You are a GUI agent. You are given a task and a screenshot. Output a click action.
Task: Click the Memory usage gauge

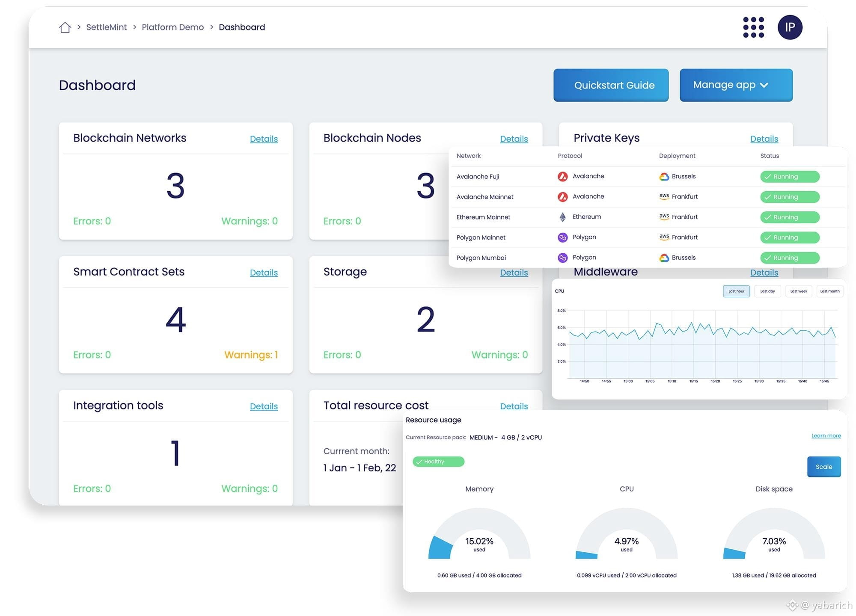[x=479, y=535]
